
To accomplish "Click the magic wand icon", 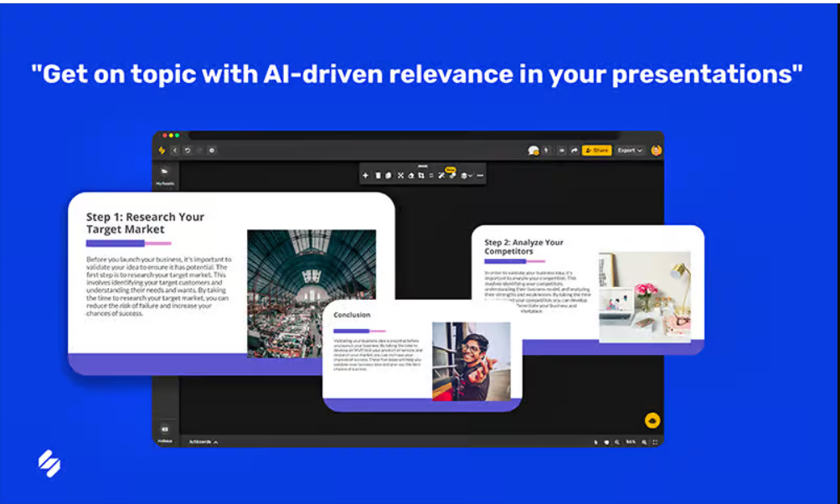I will point(441,176).
